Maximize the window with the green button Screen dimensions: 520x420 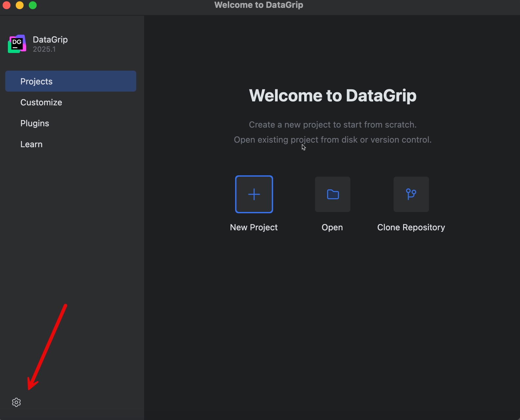33,5
